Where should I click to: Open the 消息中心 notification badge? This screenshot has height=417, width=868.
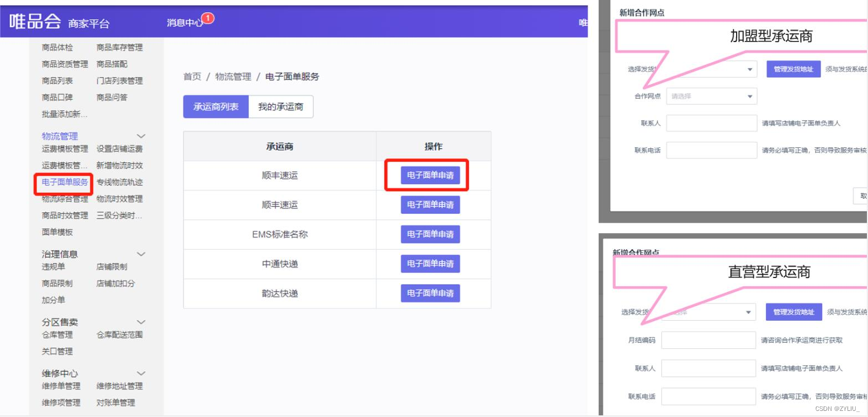(208, 18)
